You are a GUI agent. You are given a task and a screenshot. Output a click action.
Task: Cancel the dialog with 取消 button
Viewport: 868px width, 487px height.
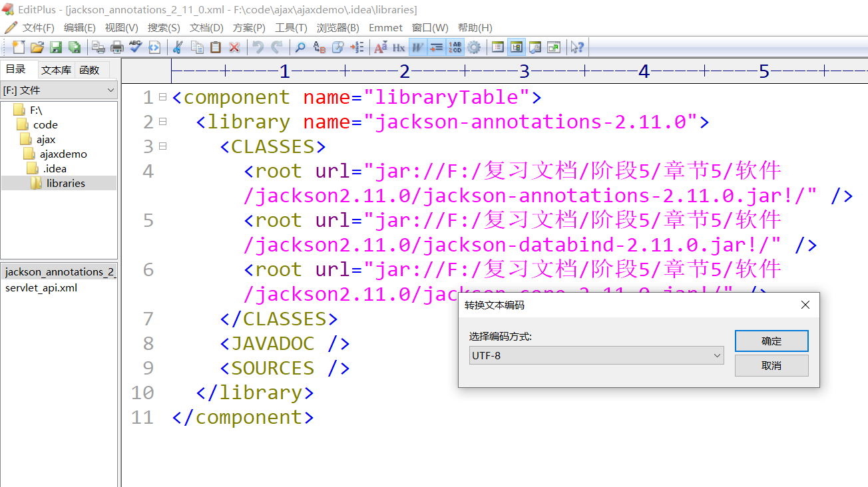[771, 366]
